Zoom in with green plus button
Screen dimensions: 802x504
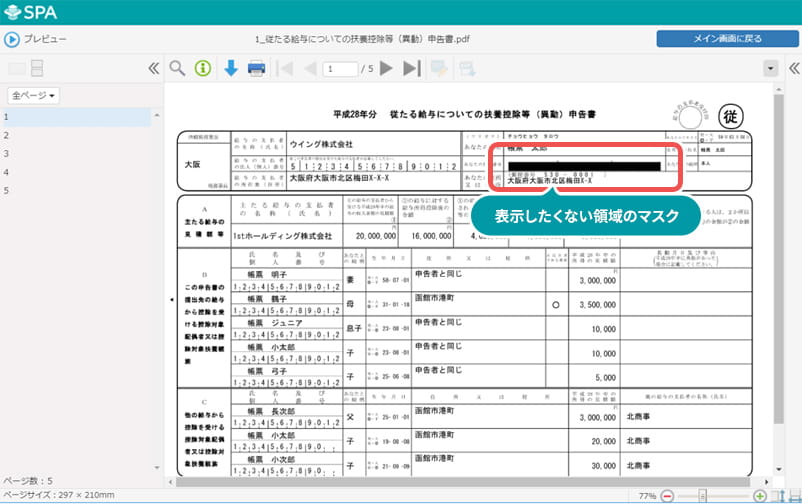(760, 496)
